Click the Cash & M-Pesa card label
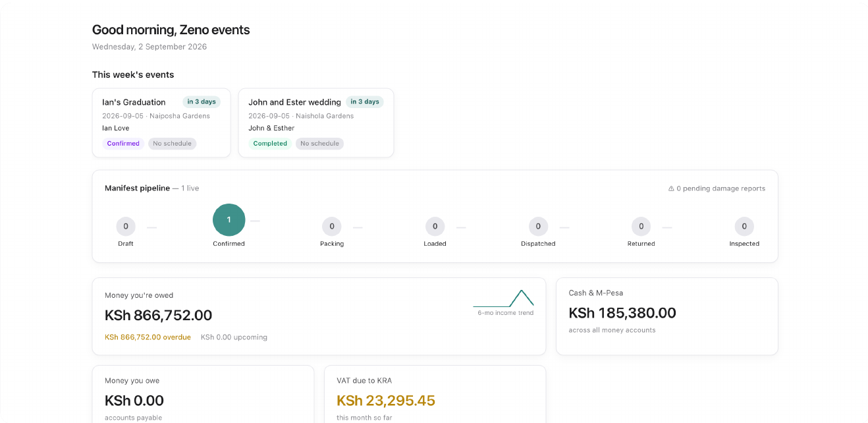The height and width of the screenshot is (423, 868). pyautogui.click(x=596, y=293)
